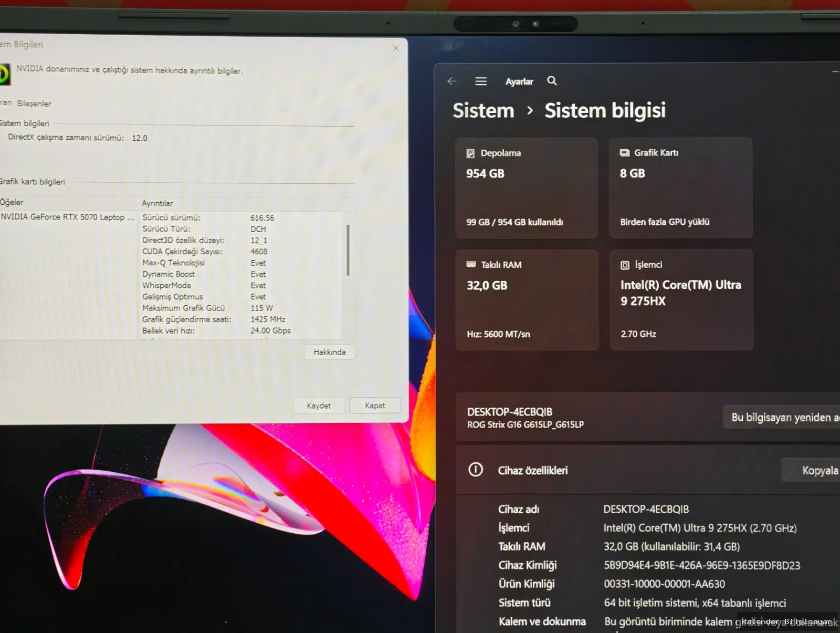Close the NVIDIA system information dialog
This screenshot has height=633, width=840.
(395, 48)
